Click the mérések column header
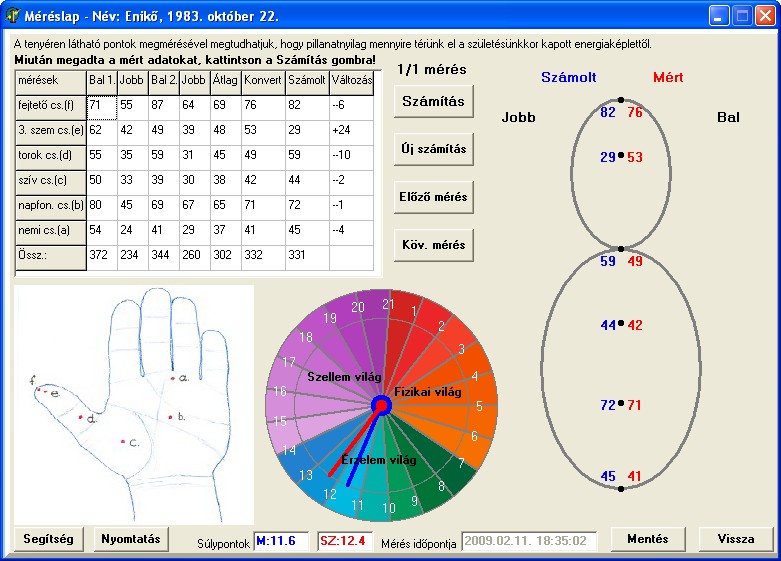 51,83
